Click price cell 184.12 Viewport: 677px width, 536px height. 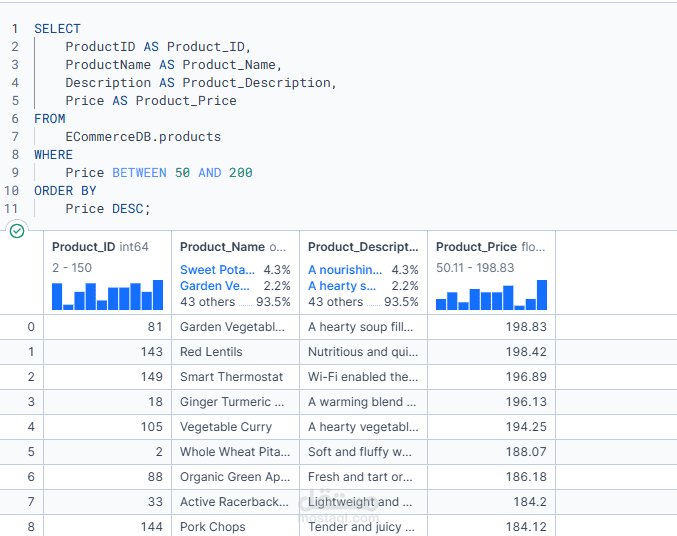[x=526, y=527]
